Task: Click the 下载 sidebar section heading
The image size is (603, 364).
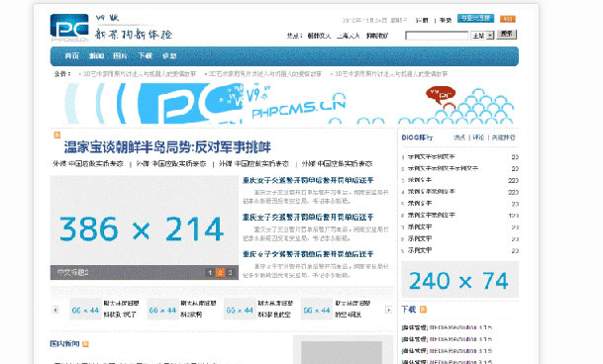Action: pyautogui.click(x=409, y=309)
